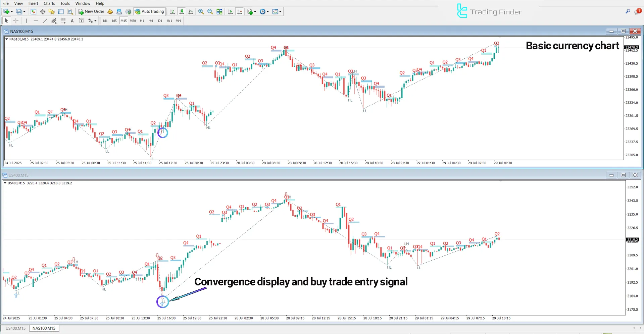Click the notification badge near Trading Finder logo
This screenshot has height=334, width=644.
coord(639,11)
